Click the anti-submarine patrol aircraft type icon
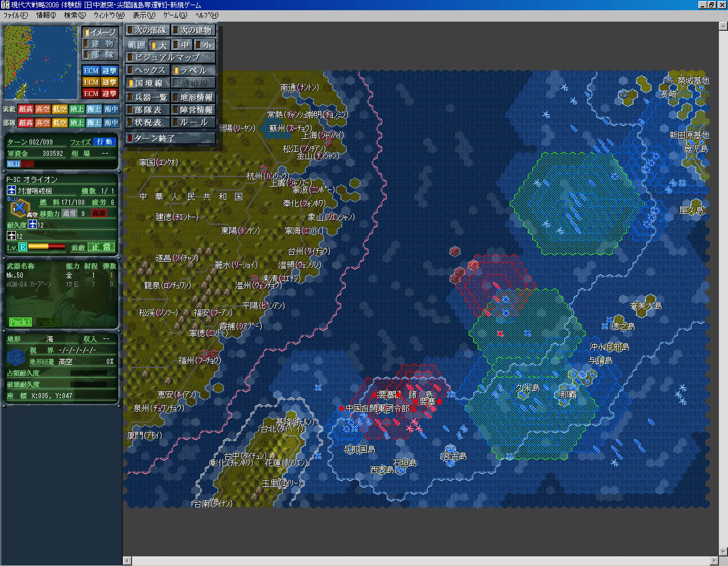728x566 pixels. 11,191
